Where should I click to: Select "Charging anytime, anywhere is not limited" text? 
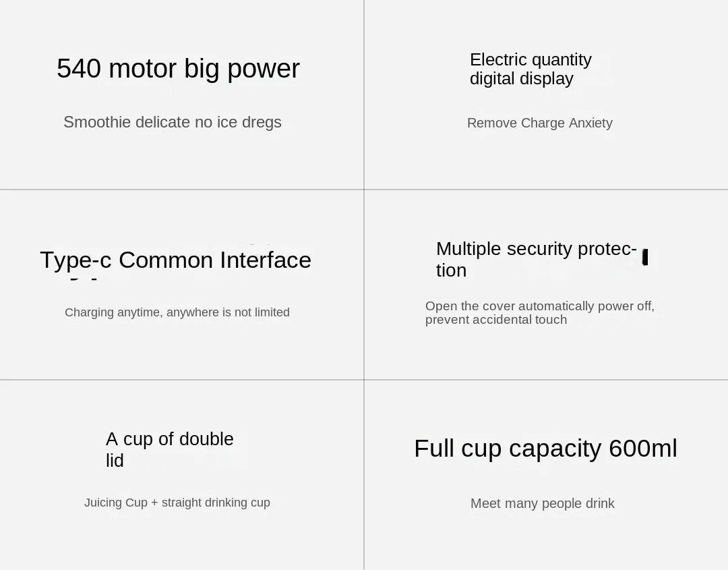click(177, 312)
